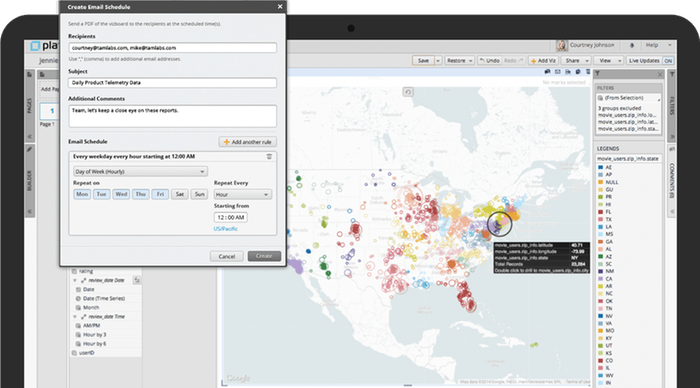Open notifications bell icon in header
The width and height of the screenshot is (700, 388).
click(632, 45)
